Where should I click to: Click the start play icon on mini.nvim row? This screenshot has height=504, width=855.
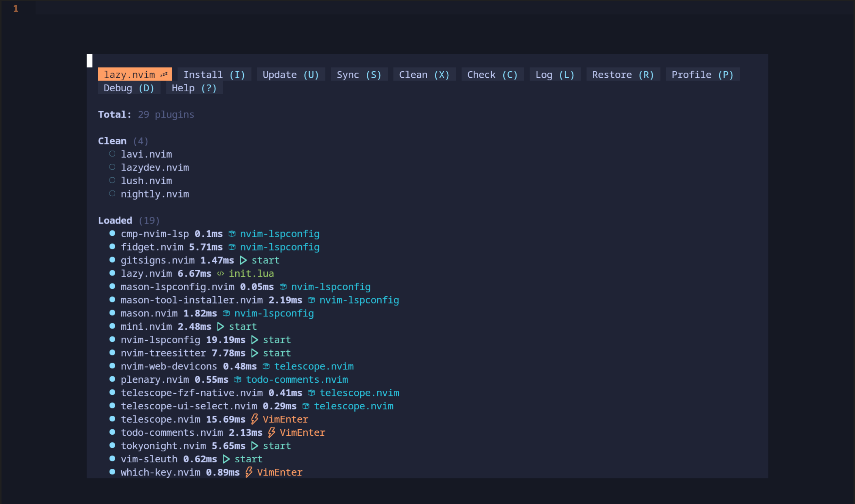[221, 327]
